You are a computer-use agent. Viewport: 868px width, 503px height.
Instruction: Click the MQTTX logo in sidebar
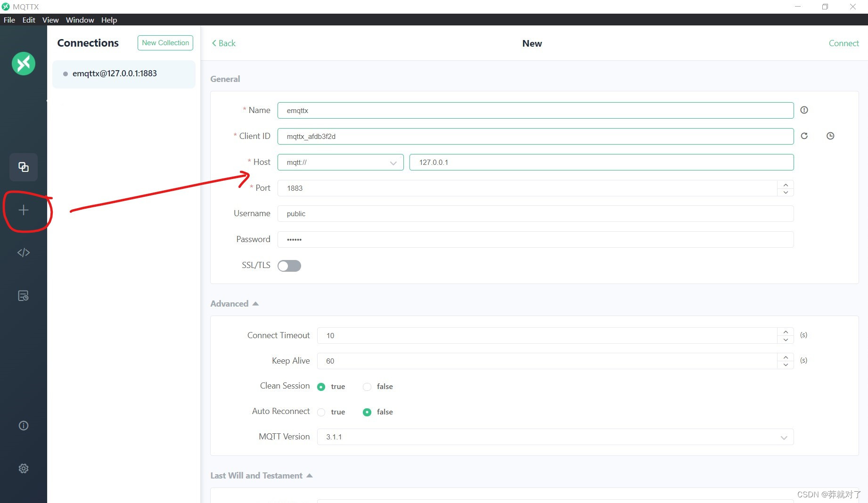24,64
